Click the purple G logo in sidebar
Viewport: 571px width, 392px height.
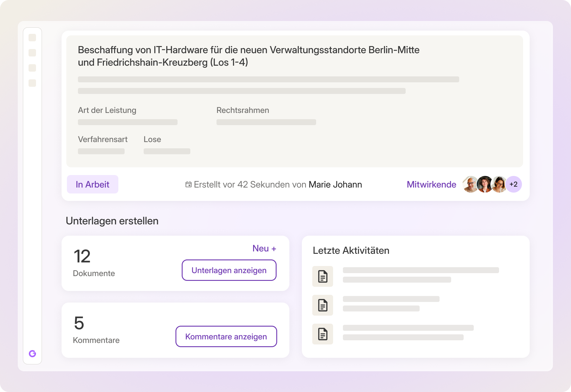pos(32,353)
